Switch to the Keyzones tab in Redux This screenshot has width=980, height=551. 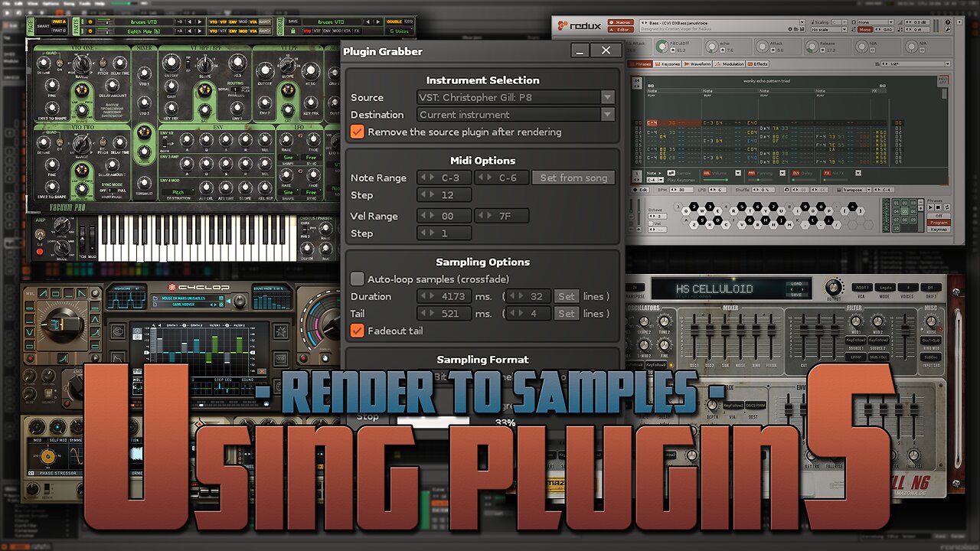click(x=668, y=64)
